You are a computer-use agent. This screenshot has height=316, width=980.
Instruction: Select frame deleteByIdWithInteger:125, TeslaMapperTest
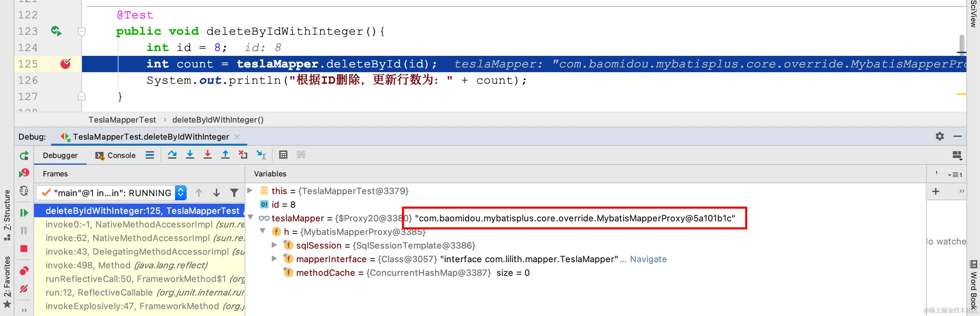[139, 211]
